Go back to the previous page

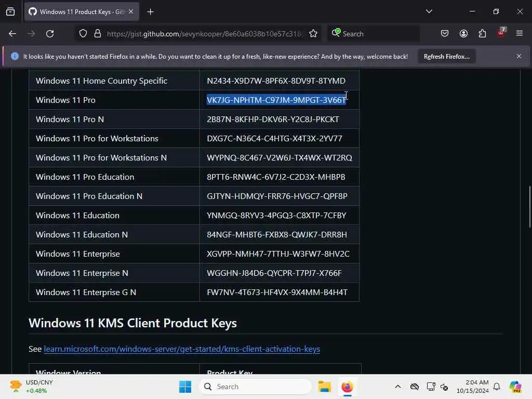(12, 34)
